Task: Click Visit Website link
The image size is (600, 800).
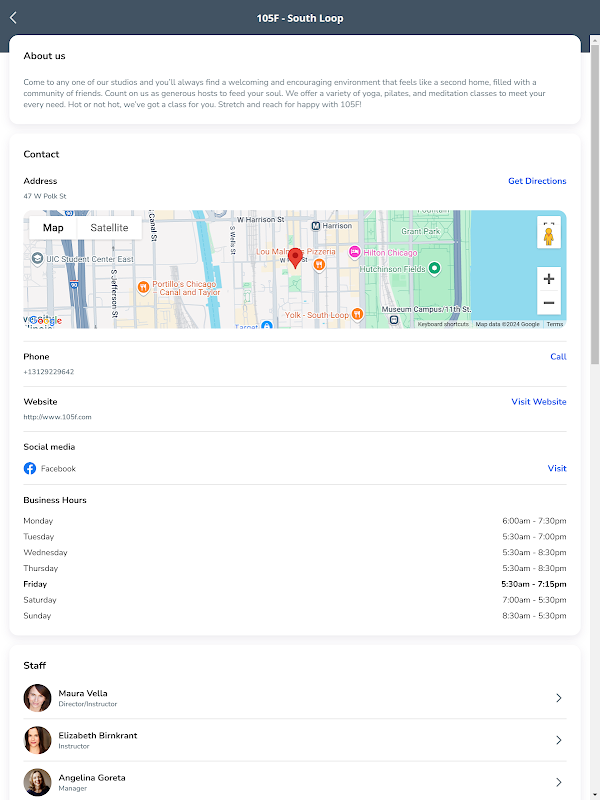Action: point(539,402)
